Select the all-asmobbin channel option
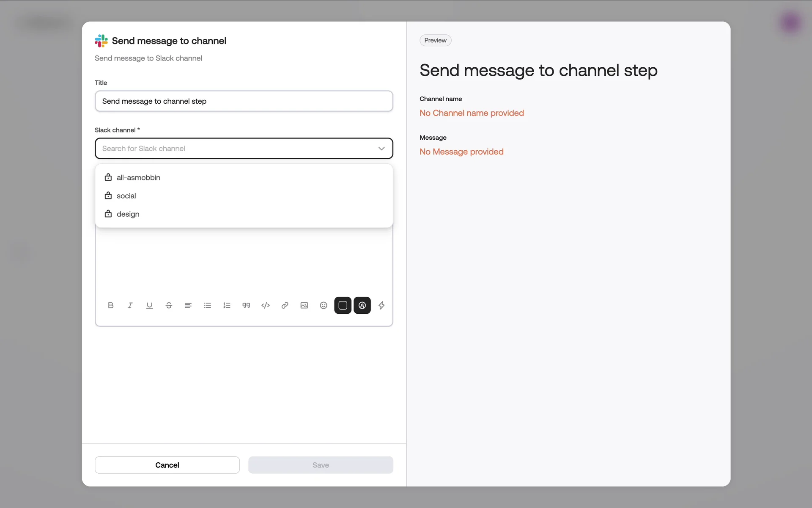Screen dimensions: 812x508 [138, 177]
